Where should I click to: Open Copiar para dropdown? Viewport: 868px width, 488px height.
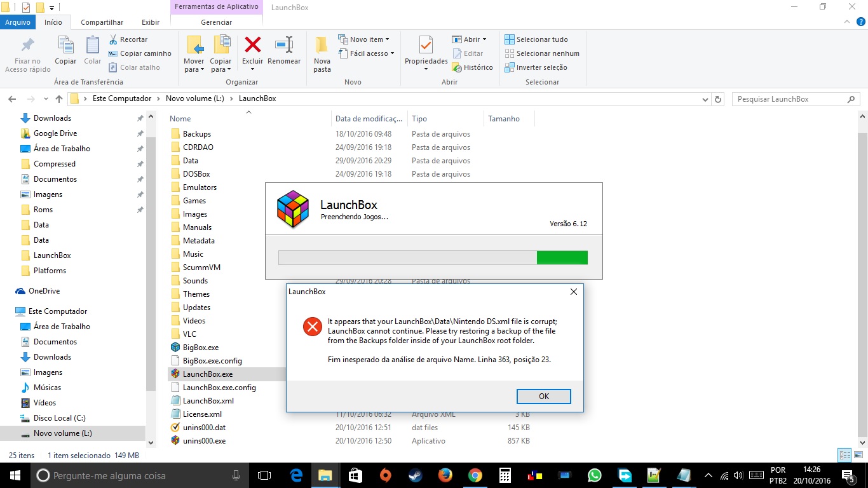[x=221, y=65]
